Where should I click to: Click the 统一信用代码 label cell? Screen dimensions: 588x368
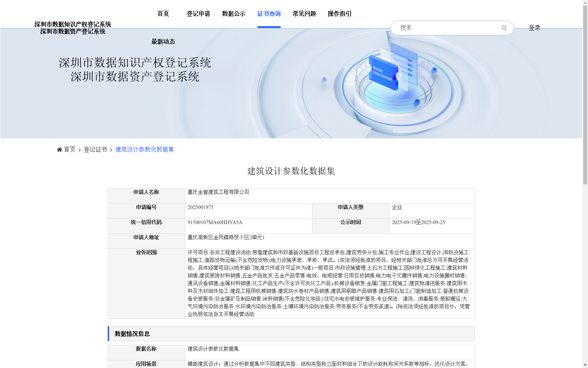coord(146,226)
